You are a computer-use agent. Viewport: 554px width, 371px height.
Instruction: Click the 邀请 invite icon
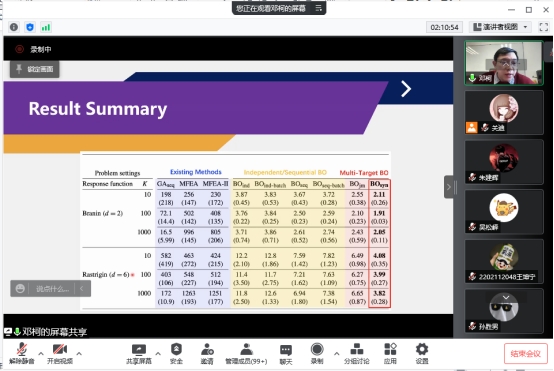tap(207, 353)
